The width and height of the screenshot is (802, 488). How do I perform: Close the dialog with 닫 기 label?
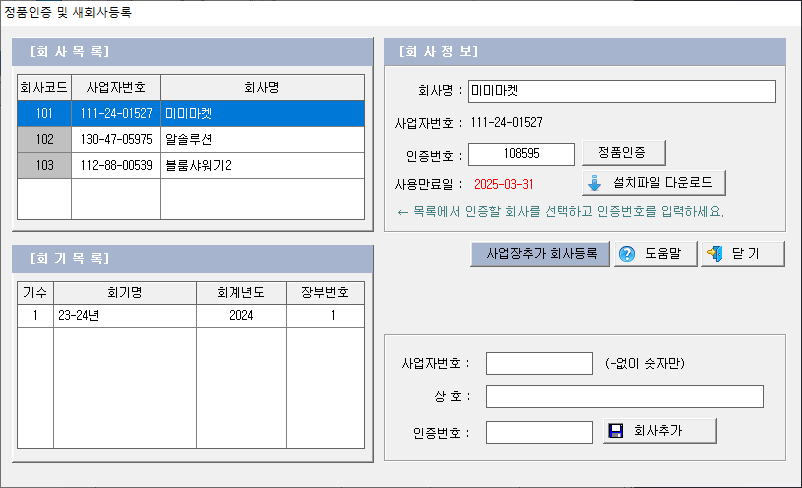pyautogui.click(x=746, y=253)
